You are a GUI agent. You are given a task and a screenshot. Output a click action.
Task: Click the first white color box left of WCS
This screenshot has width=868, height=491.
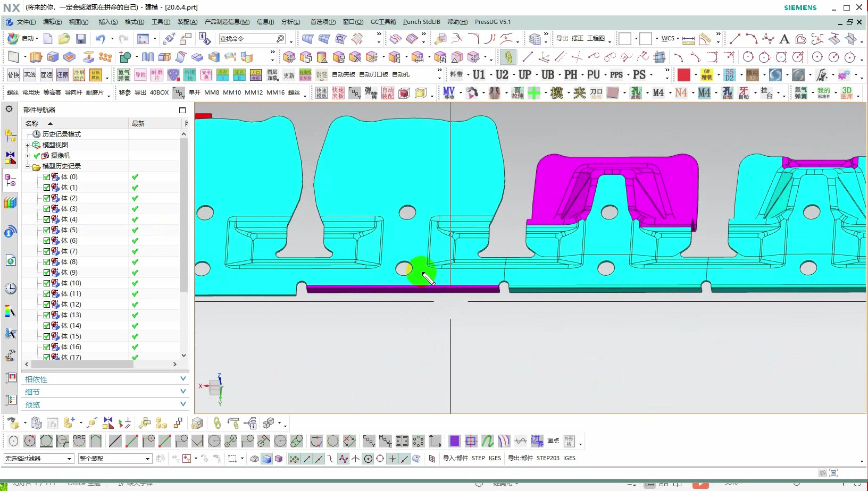pyautogui.click(x=625, y=39)
